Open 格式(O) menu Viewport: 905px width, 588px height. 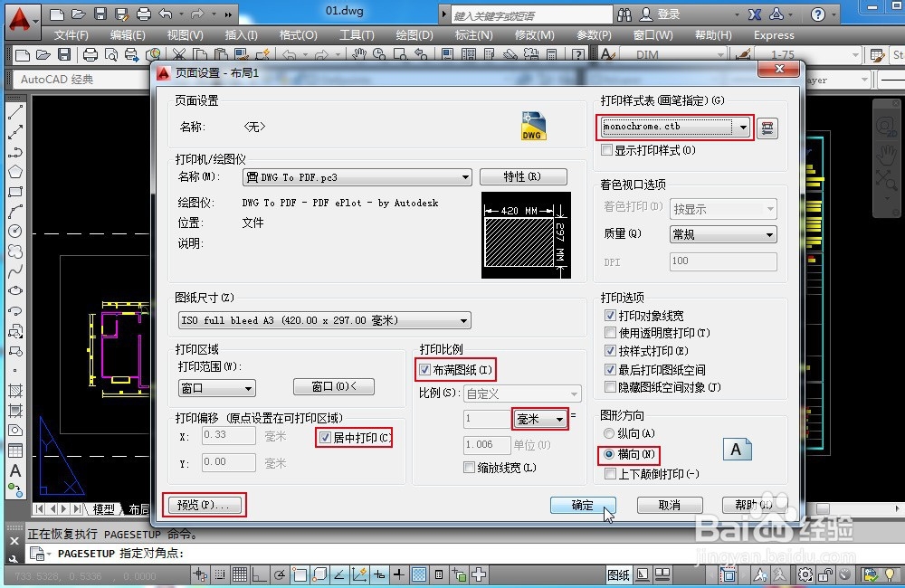click(x=298, y=35)
